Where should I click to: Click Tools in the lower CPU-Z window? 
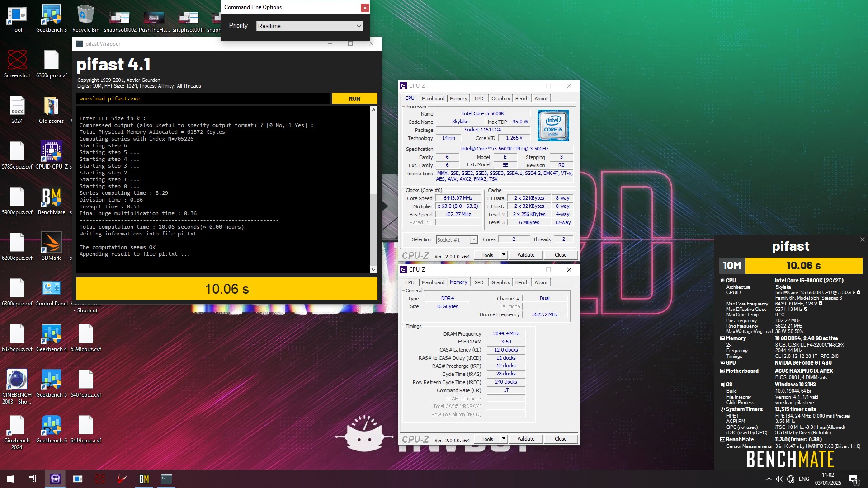pos(487,439)
